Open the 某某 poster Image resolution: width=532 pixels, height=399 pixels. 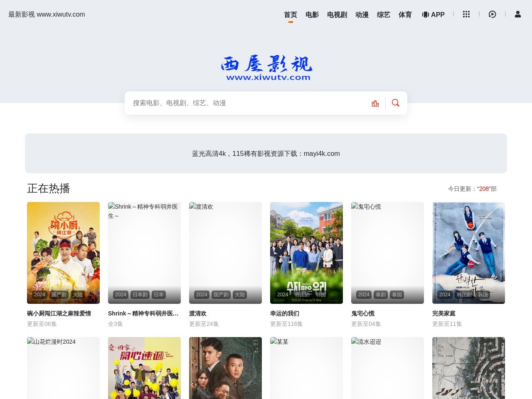[306, 368]
